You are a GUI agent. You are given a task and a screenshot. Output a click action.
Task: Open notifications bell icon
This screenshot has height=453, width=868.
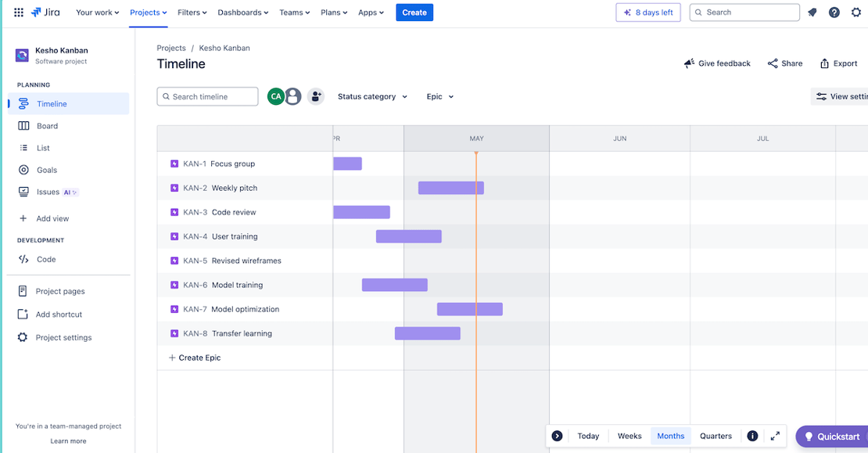point(812,12)
